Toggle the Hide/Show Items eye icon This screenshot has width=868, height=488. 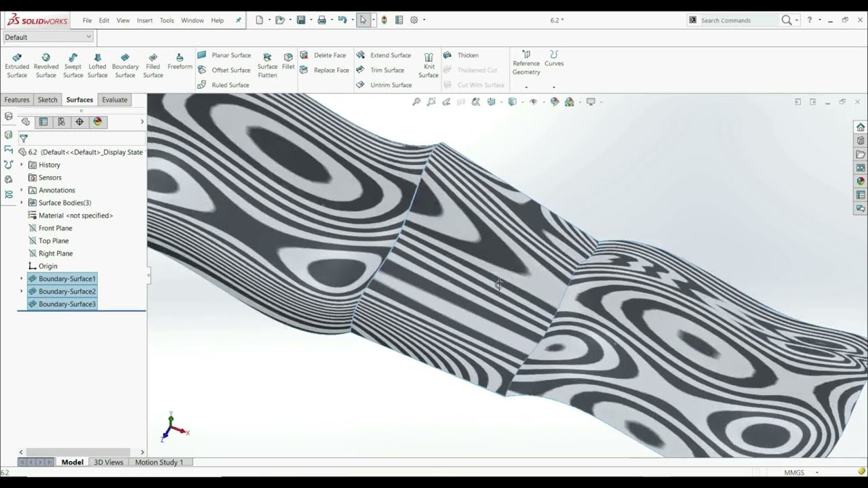[534, 102]
